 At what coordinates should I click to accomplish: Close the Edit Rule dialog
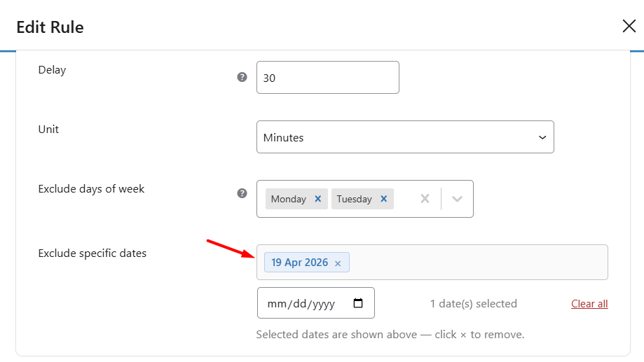click(629, 27)
